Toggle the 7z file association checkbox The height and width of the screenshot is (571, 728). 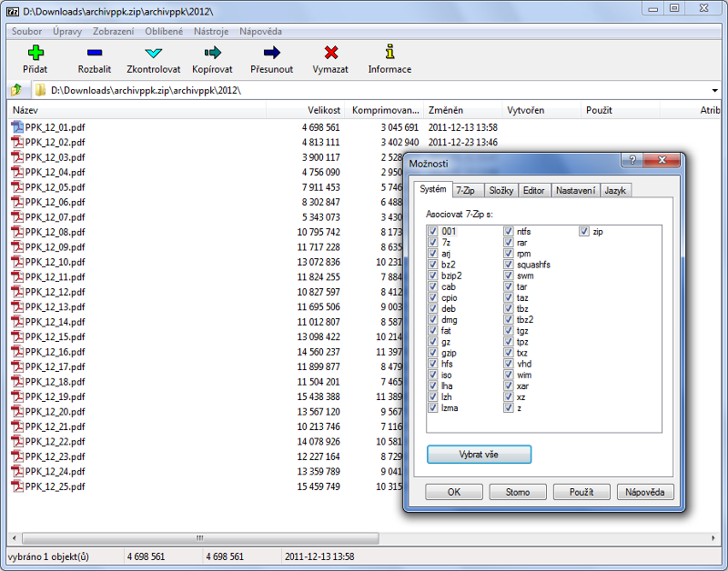click(x=433, y=243)
